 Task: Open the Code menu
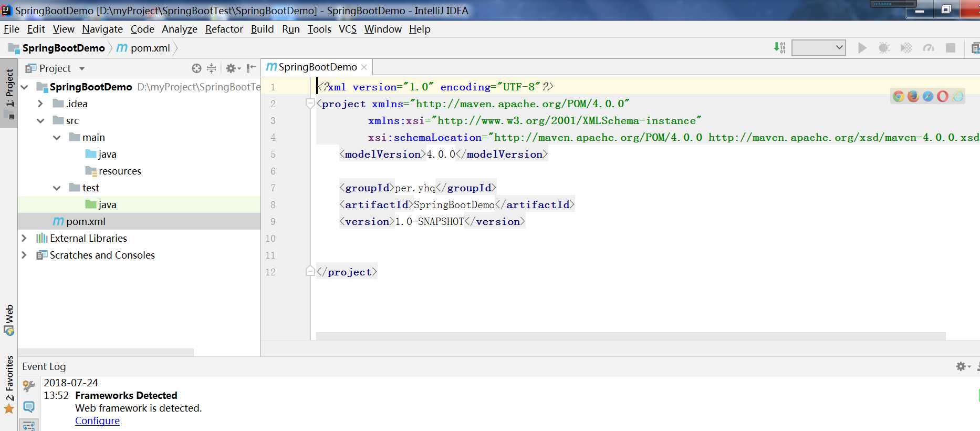tap(142, 29)
